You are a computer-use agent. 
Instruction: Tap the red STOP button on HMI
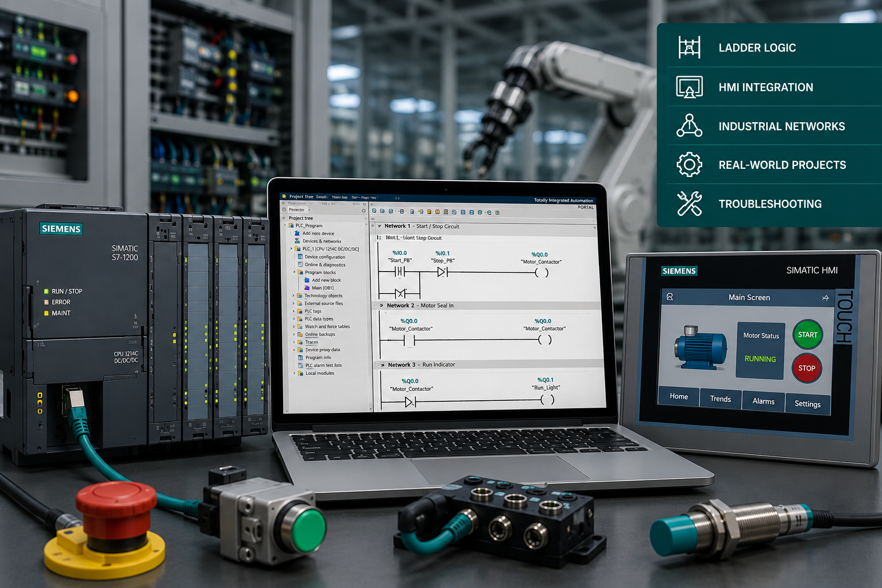pyautogui.click(x=807, y=369)
